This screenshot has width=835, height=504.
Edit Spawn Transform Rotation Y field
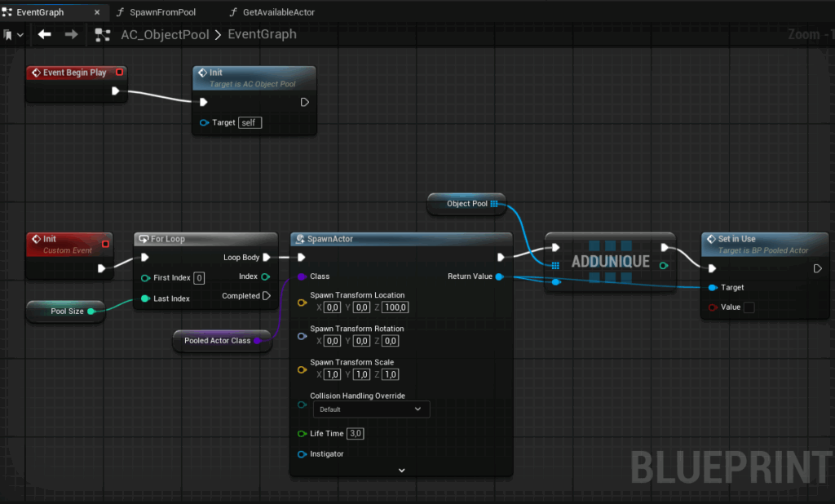[x=361, y=341]
